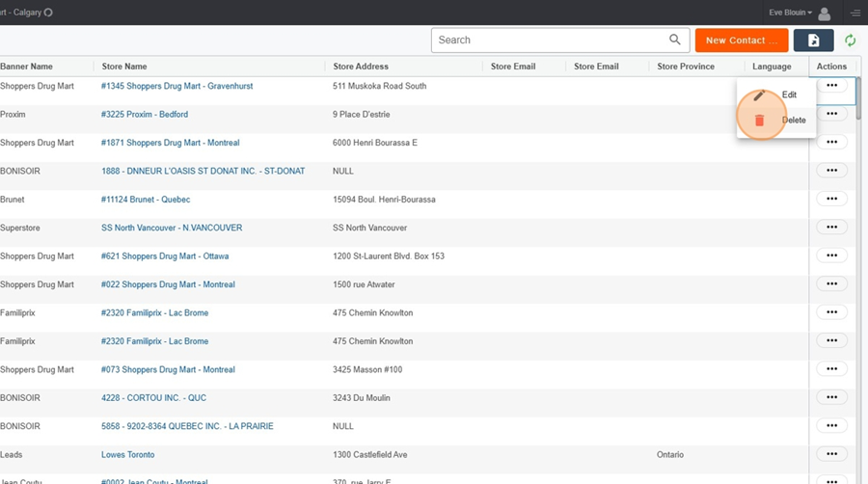Open #022 Shoppers Drug Mart - Montreal
868x484 pixels.
tap(168, 284)
